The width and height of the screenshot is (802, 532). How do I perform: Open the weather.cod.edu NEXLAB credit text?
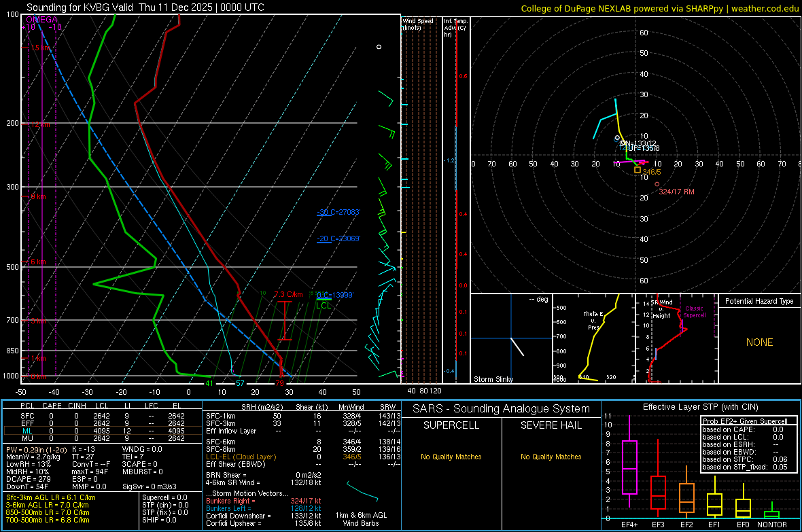pyautogui.click(x=660, y=8)
